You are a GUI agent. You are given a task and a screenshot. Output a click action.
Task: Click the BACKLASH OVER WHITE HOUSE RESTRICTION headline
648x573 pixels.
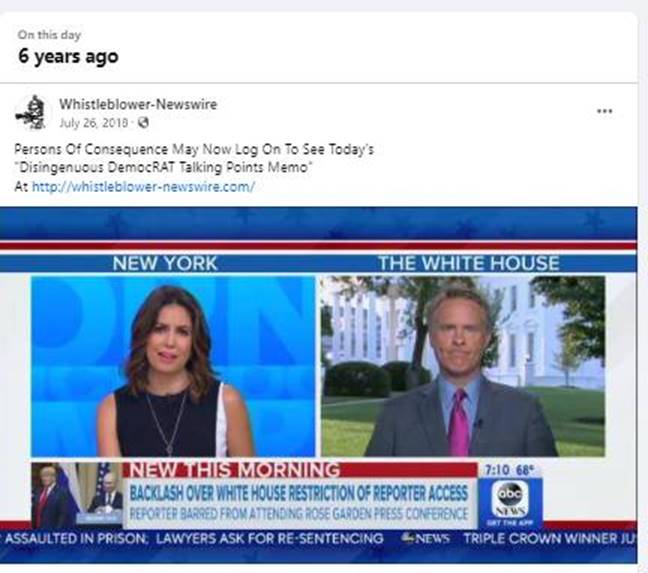pos(300,493)
